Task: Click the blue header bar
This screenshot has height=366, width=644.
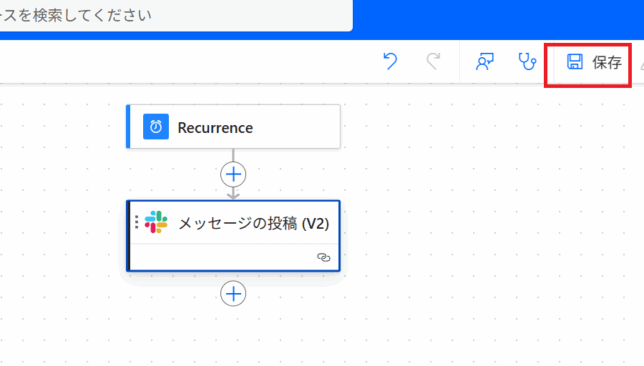Action: pyautogui.click(x=498, y=19)
